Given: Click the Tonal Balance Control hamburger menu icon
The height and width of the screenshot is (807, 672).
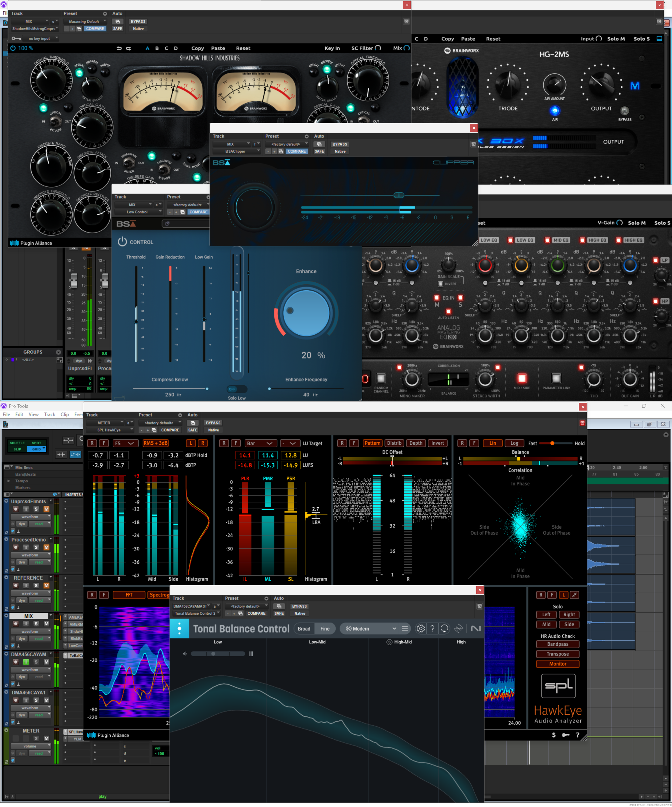Looking at the screenshot, I should (x=405, y=628).
